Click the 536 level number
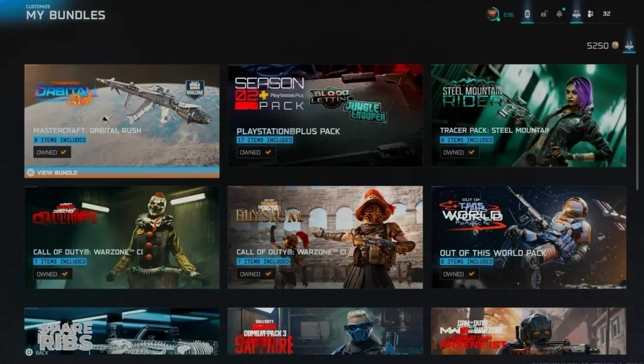The height and width of the screenshot is (364, 644). pyautogui.click(x=509, y=15)
